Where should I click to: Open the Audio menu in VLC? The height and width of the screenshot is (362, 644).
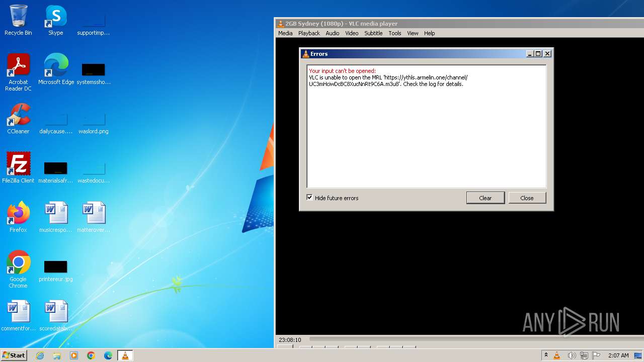[333, 33]
